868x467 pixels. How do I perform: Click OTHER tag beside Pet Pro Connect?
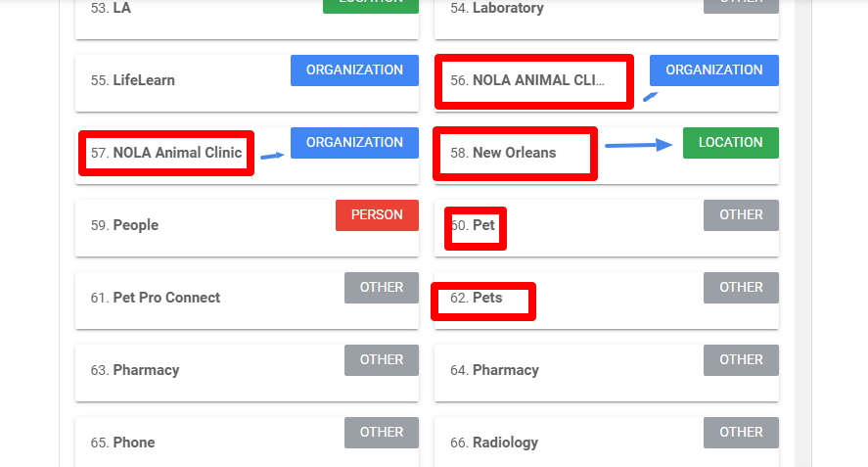click(381, 288)
